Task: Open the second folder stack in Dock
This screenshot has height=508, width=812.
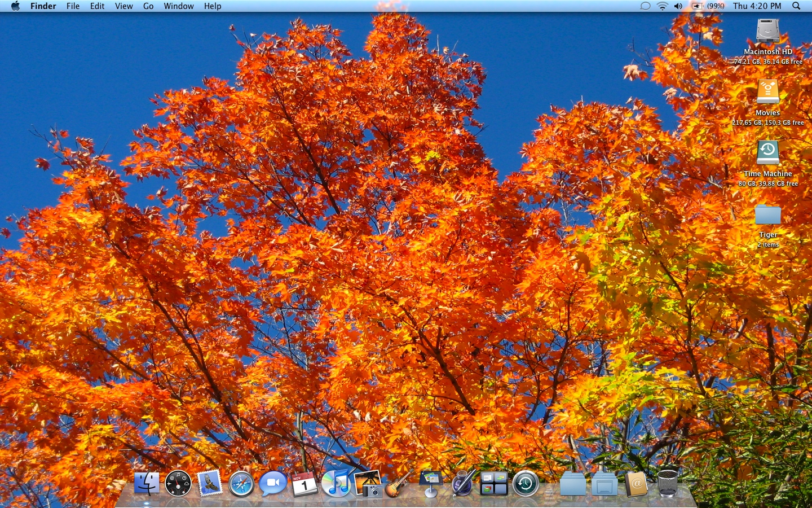Action: [604, 484]
